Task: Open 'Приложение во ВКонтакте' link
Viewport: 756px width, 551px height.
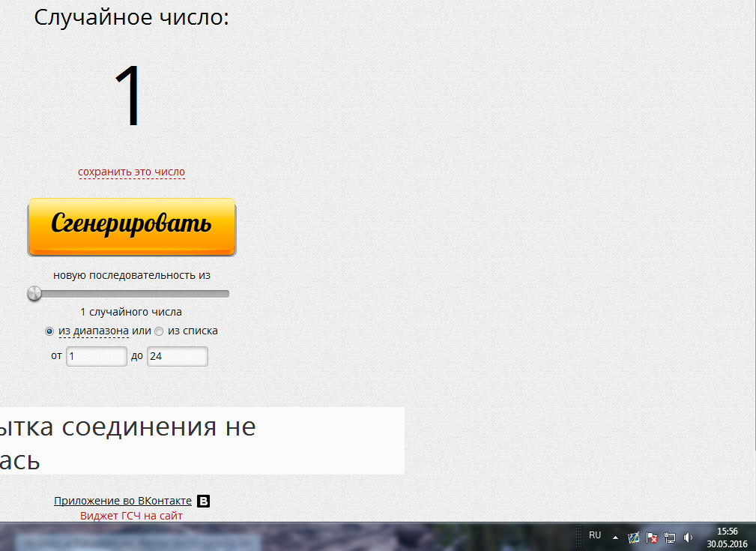Action: click(x=123, y=501)
